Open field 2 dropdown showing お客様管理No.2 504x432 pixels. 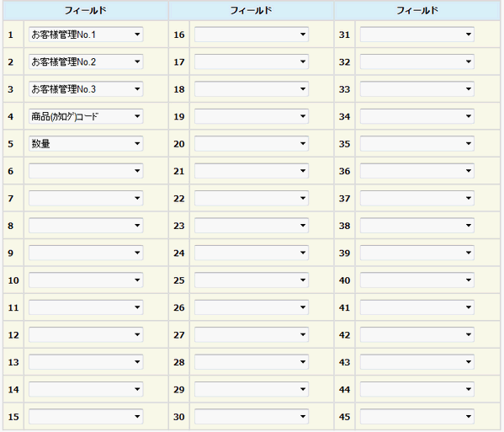(86, 61)
